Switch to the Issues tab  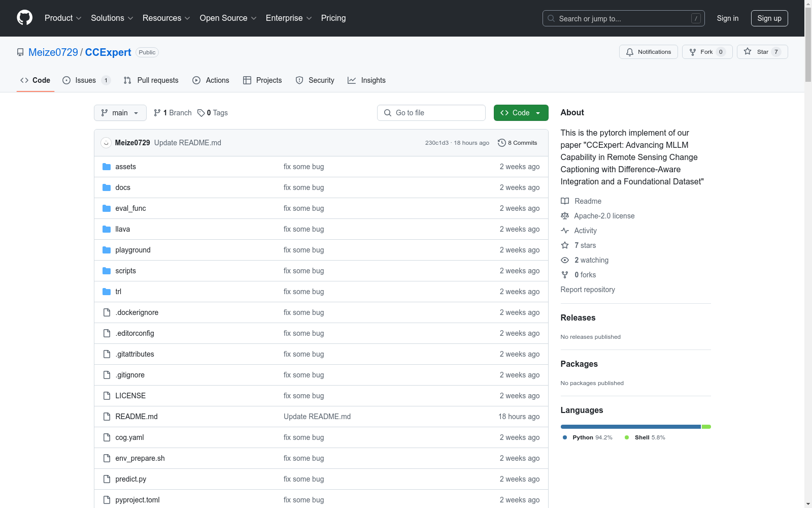[x=86, y=80]
